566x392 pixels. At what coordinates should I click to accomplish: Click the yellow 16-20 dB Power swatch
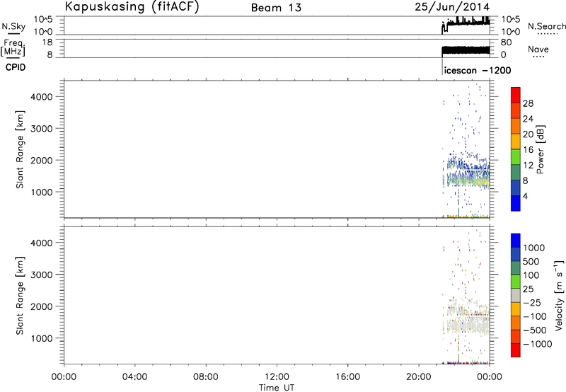coord(516,141)
